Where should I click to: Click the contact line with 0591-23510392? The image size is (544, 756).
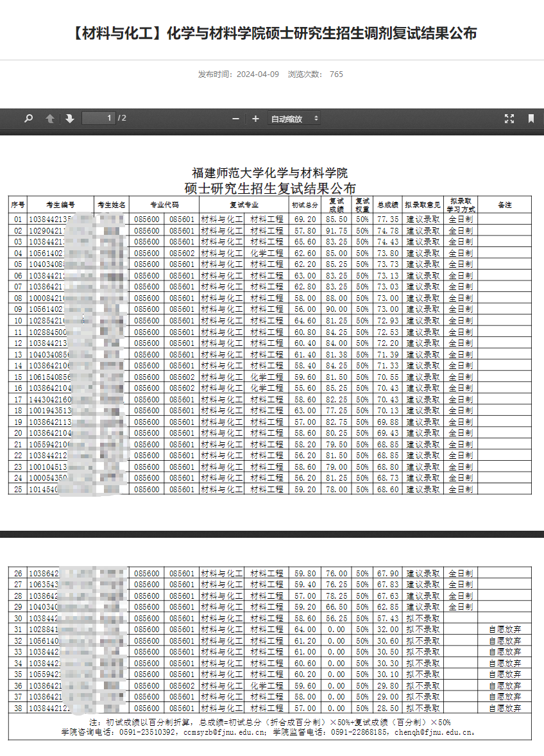[x=269, y=732]
